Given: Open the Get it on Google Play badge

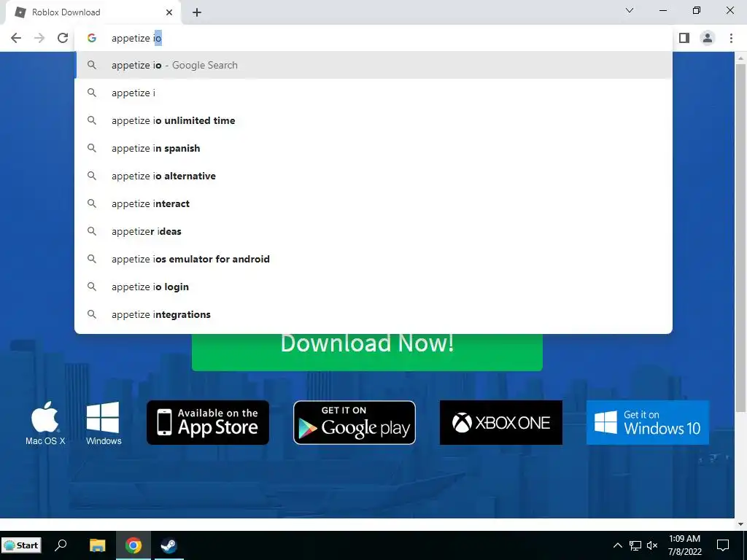Looking at the screenshot, I should 355,422.
